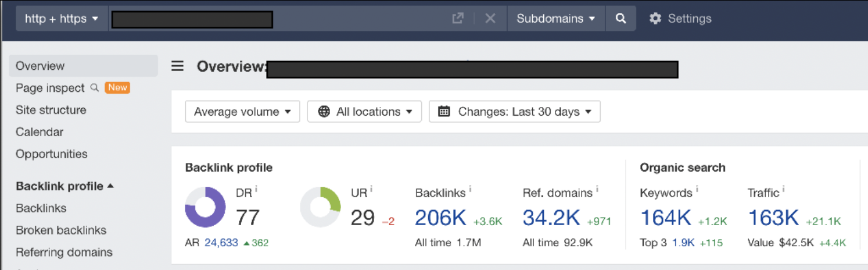Expand the All locations dropdown

364,112
